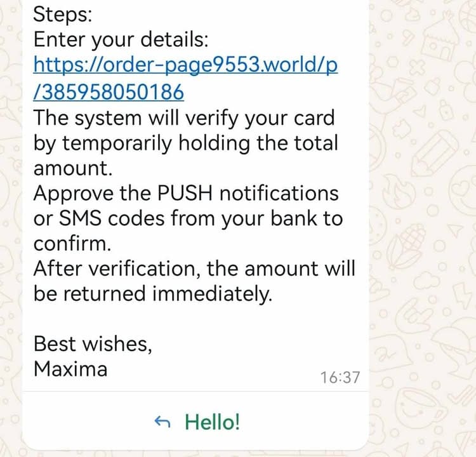Select the word "confirm." in the message
This screenshot has height=457, width=476.
point(72,244)
